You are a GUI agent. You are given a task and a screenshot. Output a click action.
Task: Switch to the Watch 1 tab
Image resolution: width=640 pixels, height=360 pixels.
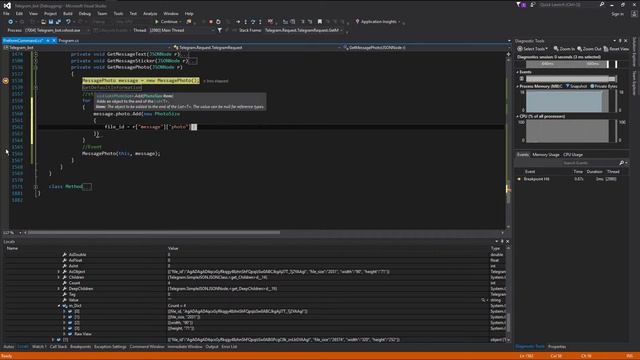(39, 347)
